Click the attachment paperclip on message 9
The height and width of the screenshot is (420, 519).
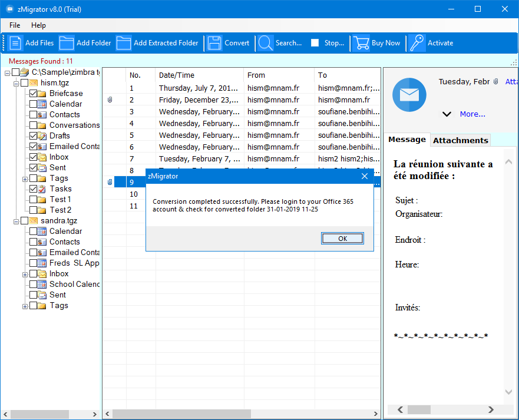(x=110, y=182)
